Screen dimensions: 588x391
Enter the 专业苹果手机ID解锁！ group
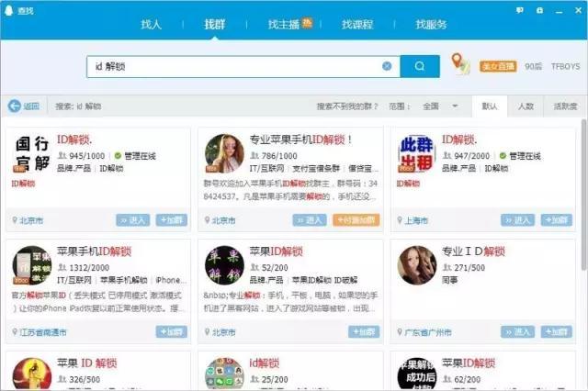coord(310,220)
